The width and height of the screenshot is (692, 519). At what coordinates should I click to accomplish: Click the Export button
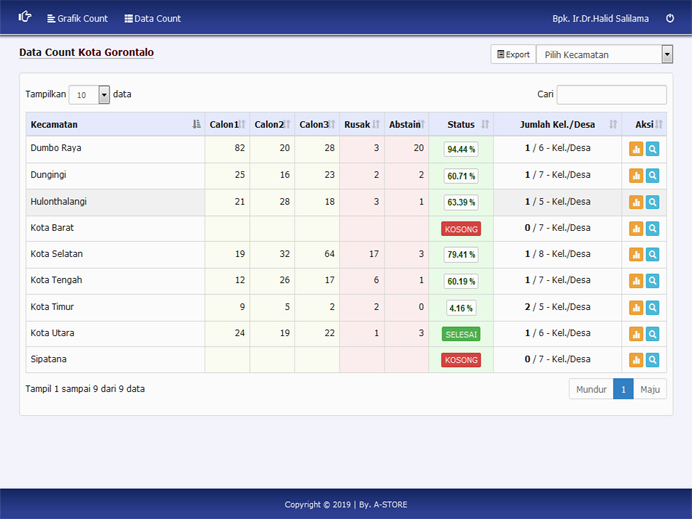click(x=513, y=54)
